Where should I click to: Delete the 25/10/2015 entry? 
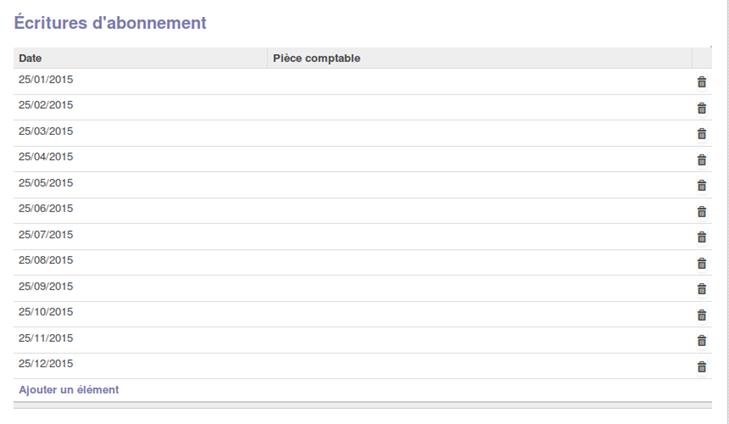(702, 314)
